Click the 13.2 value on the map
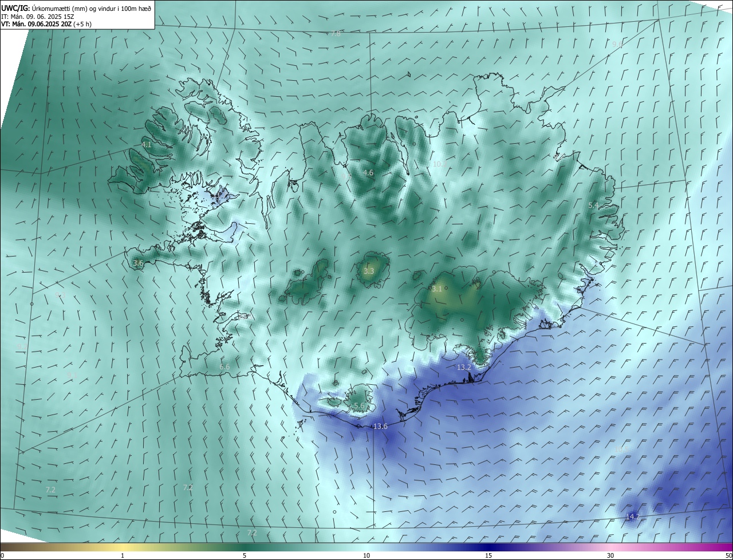Image resolution: width=733 pixels, height=560 pixels. pos(464,367)
